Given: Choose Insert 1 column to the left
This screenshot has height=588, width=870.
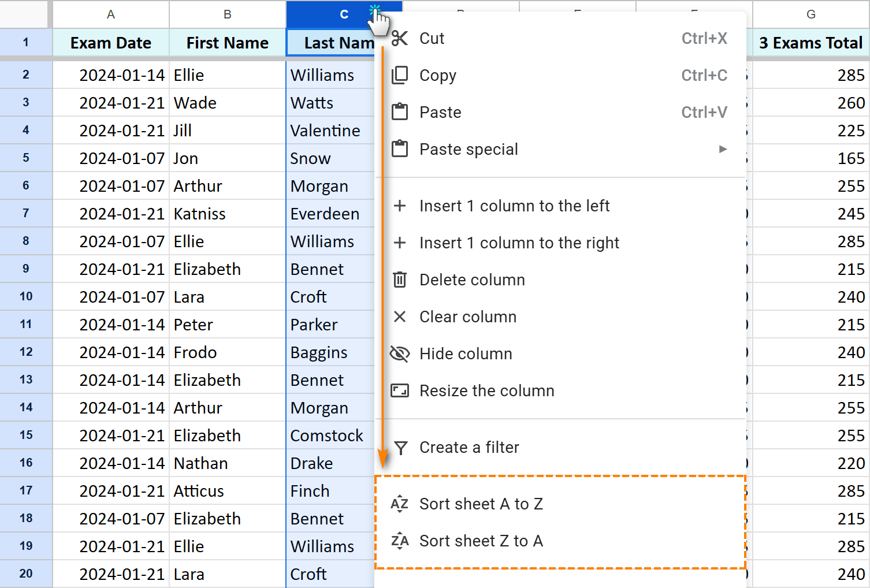Looking at the screenshot, I should pyautogui.click(x=514, y=206).
